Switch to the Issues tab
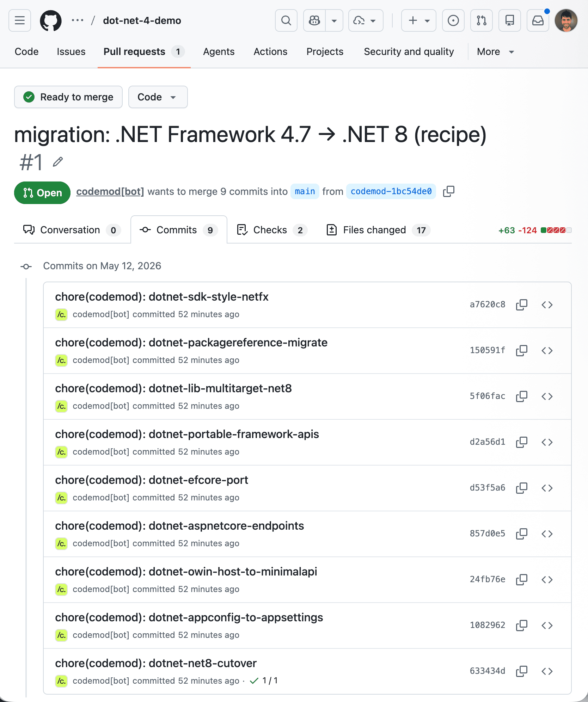The image size is (588, 702). 71,52
